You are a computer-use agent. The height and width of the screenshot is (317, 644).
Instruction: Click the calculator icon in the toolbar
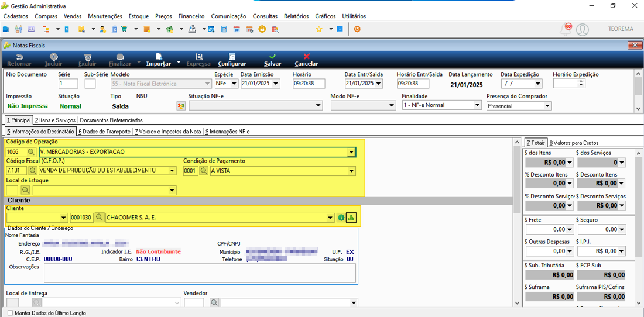[x=224, y=29]
